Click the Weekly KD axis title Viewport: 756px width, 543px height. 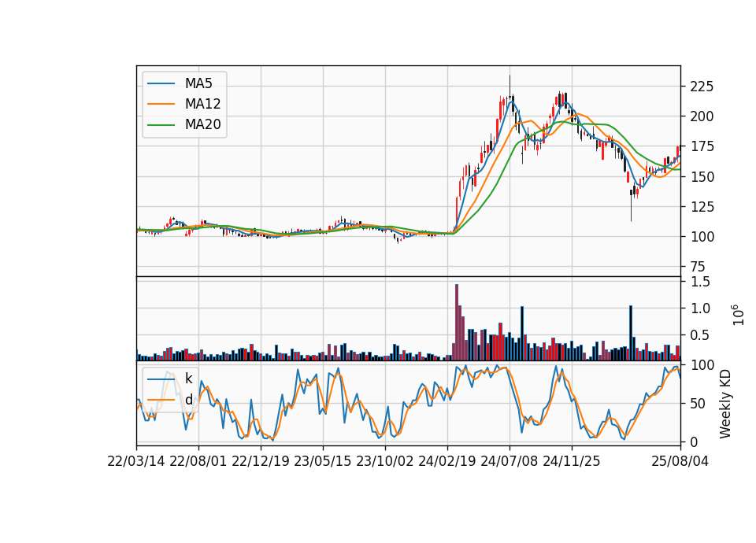click(x=725, y=404)
